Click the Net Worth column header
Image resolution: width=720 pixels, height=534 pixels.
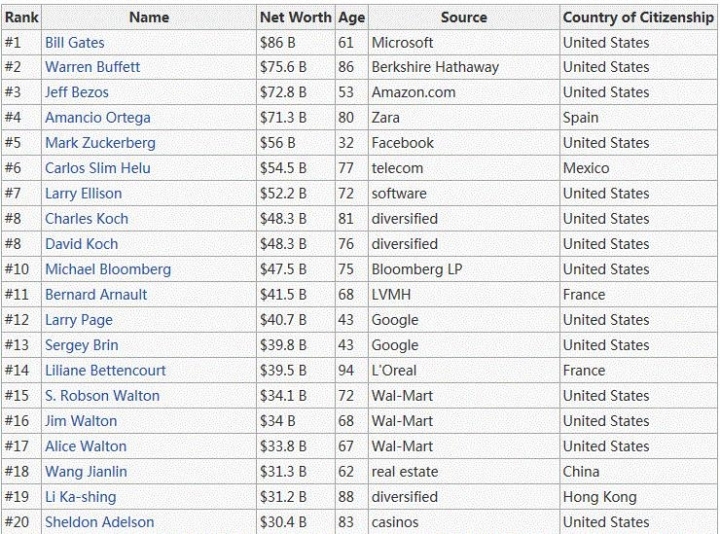point(296,17)
